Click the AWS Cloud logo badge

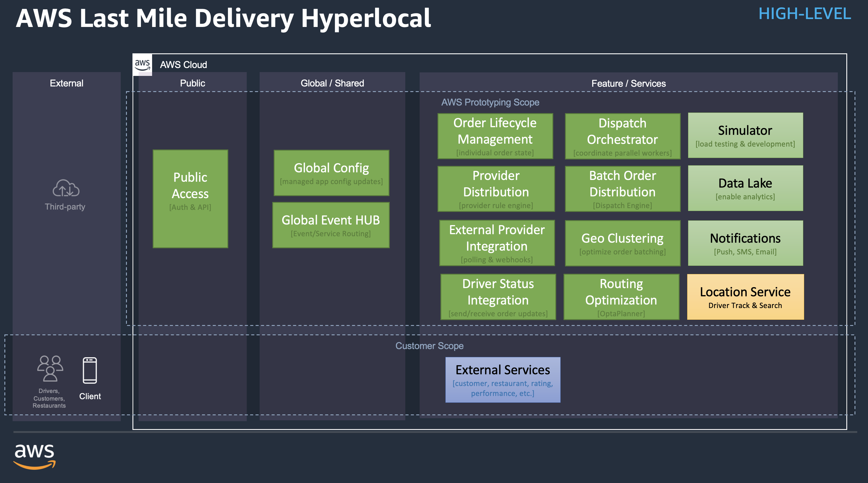[142, 64]
